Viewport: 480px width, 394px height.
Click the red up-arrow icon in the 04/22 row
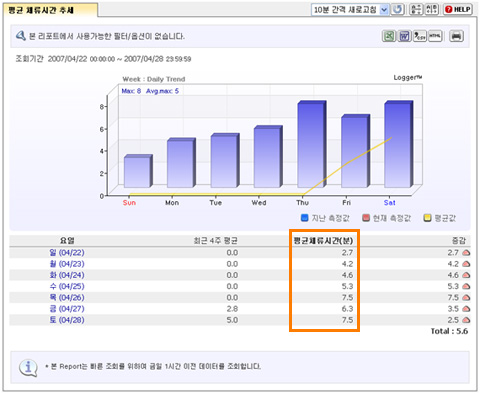tap(466, 253)
